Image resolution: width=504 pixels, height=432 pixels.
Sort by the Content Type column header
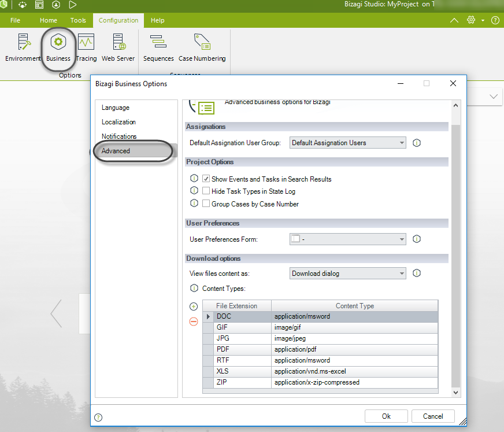tap(355, 306)
